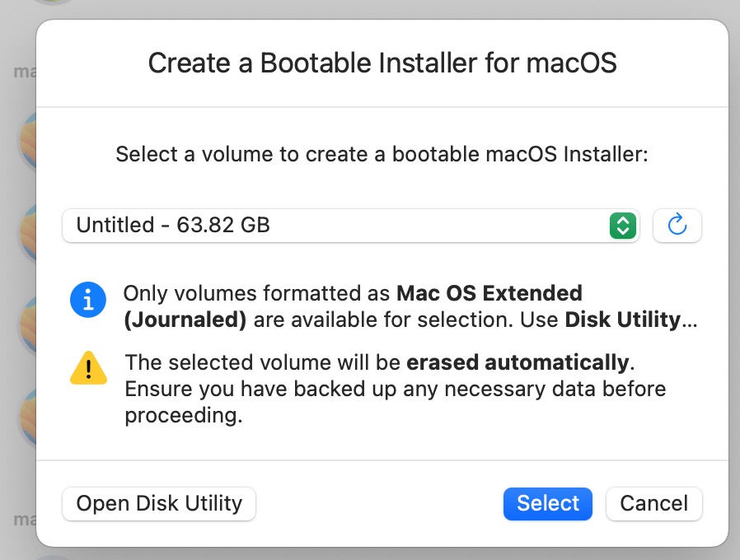Click the refresh volumes list button
Screen dimensions: 740x560
pos(677,225)
